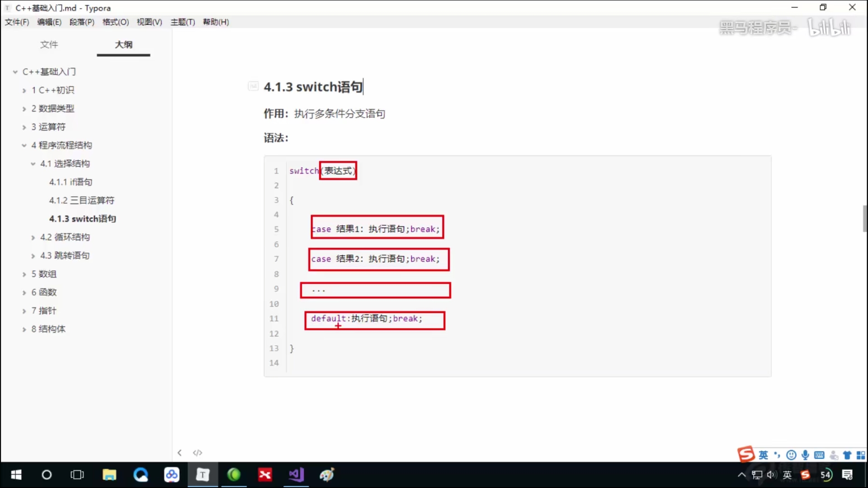
Task: Open Visual Studio from taskbar
Action: coord(296,474)
